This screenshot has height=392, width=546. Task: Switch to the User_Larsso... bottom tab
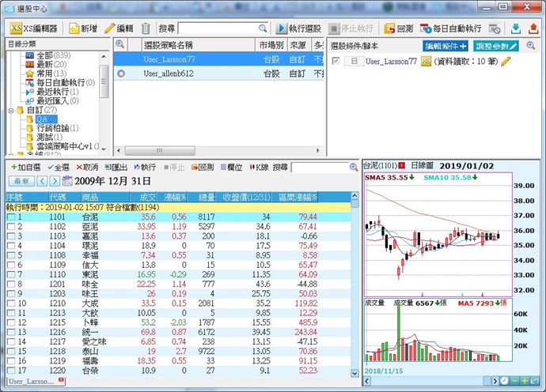coord(32,381)
